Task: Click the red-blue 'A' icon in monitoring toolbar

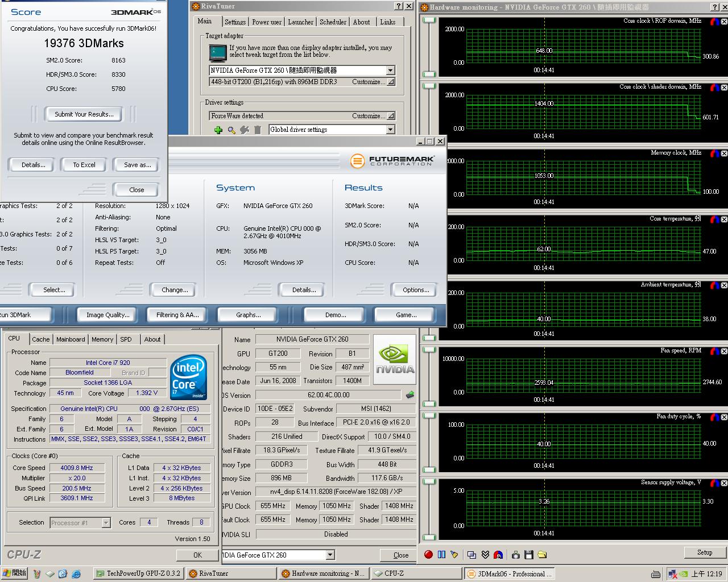Action: [x=498, y=555]
